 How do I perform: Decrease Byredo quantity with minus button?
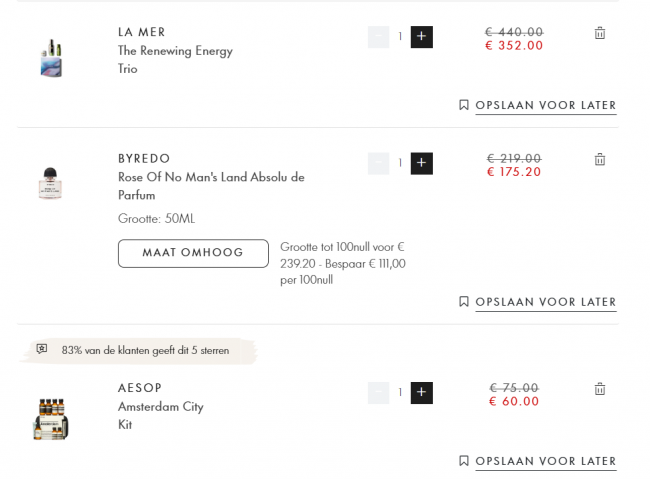pyautogui.click(x=378, y=163)
